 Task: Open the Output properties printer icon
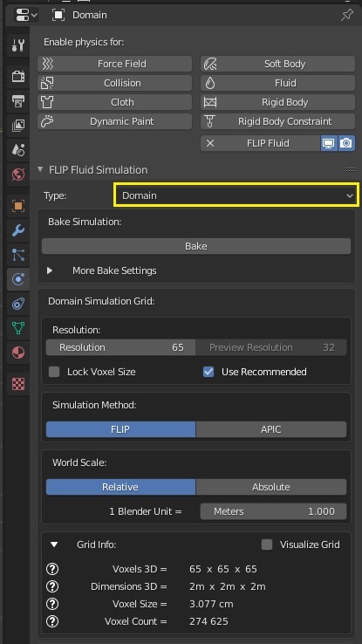(x=18, y=100)
